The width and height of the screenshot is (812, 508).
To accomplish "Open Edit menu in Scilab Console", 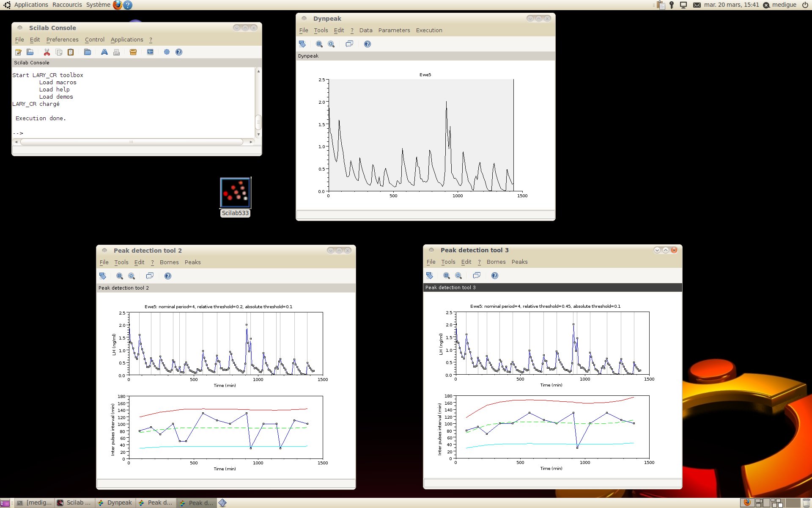I will coord(35,40).
